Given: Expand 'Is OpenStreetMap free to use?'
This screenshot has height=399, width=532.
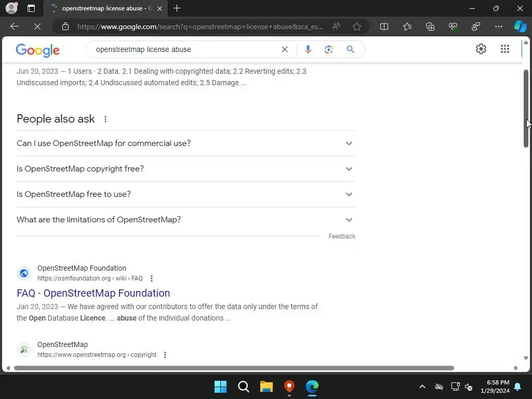Looking at the screenshot, I should point(186,194).
